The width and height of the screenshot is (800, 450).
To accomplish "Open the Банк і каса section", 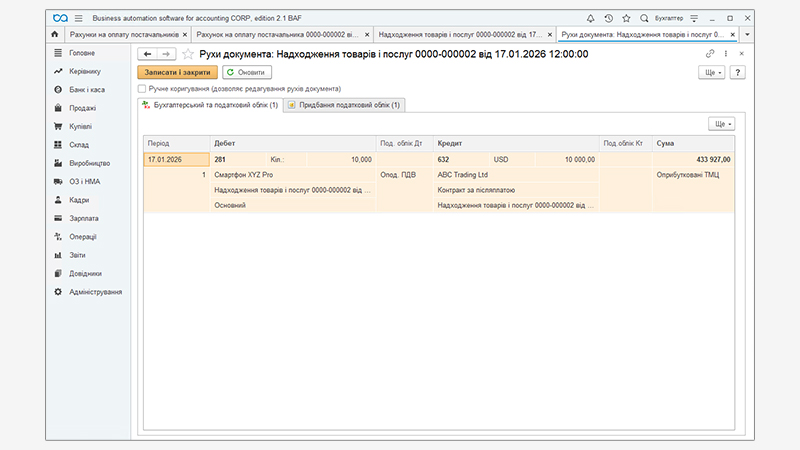I will (88, 90).
